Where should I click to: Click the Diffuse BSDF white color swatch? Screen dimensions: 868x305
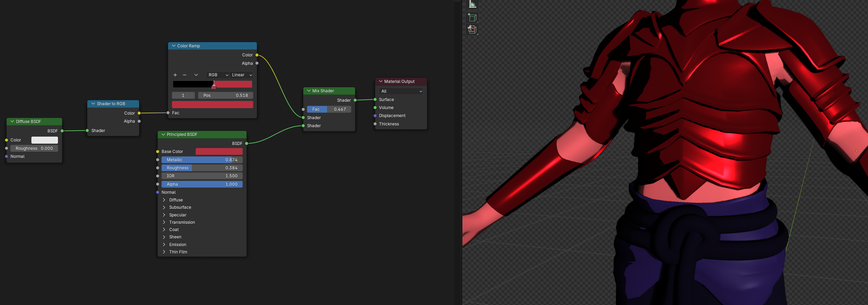45,140
